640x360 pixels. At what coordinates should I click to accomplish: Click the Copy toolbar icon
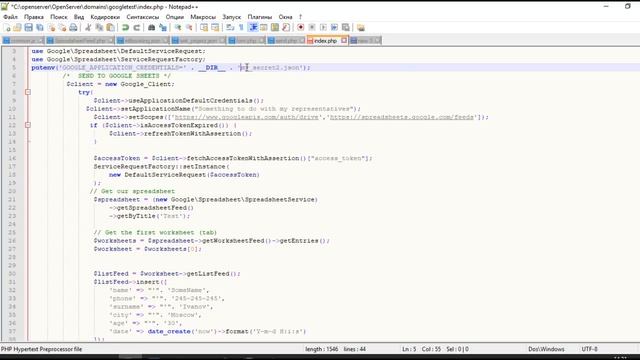pyautogui.click(x=99, y=28)
